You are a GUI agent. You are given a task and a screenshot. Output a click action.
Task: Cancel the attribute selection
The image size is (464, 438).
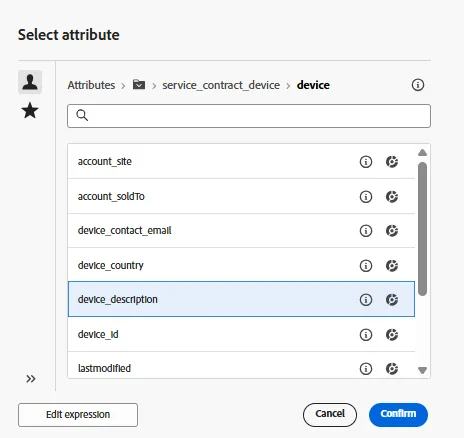[330, 415]
